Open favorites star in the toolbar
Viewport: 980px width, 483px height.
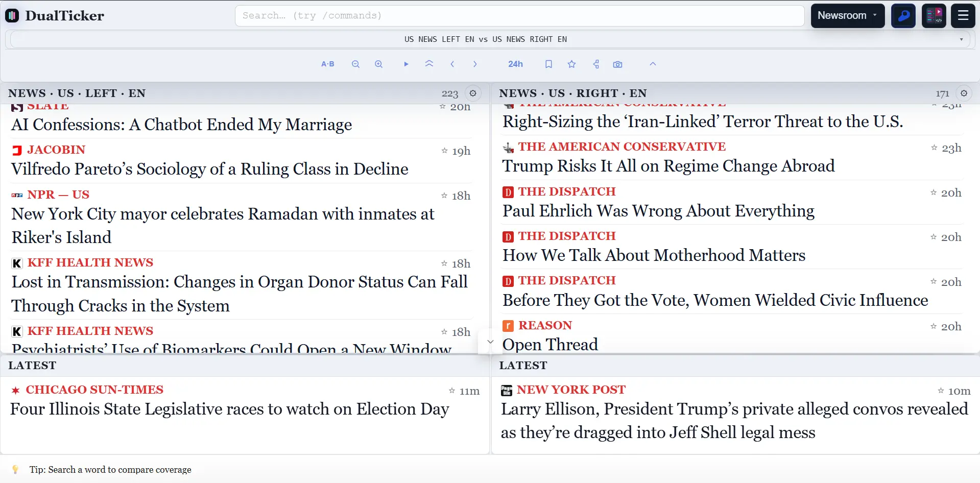click(x=571, y=64)
